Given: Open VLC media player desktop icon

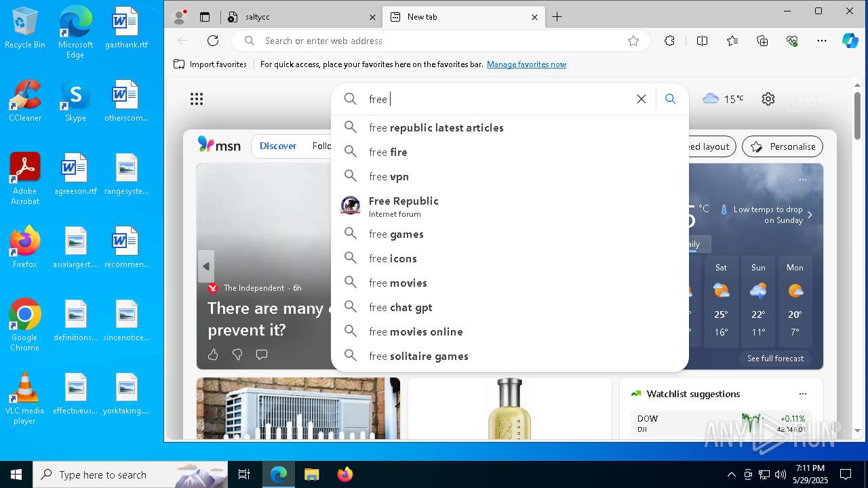Looking at the screenshot, I should [25, 399].
